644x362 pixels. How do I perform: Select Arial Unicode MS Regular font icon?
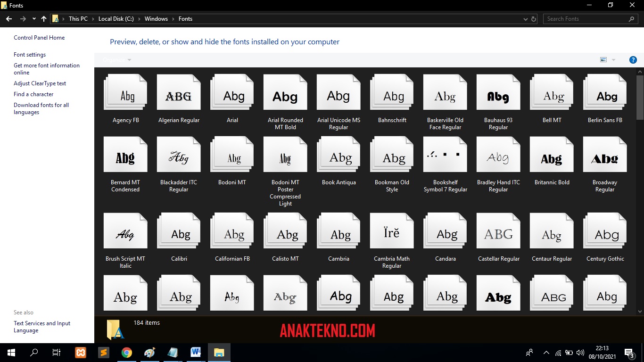click(339, 92)
